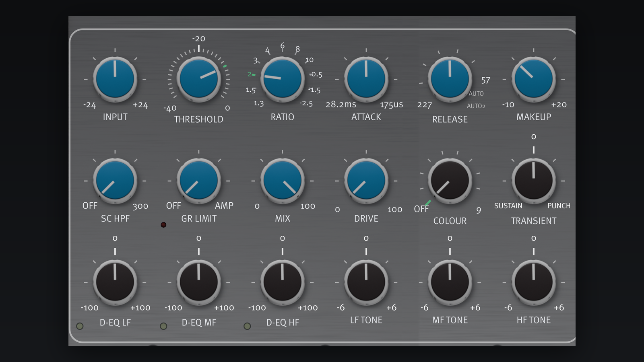Click the input +24 label
The height and width of the screenshot is (362, 644).
click(140, 105)
